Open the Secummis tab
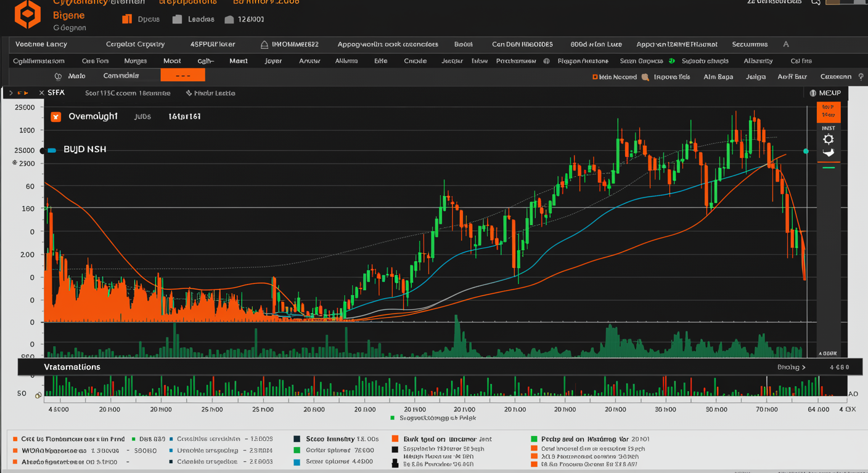This screenshot has height=473, width=868. coord(750,44)
